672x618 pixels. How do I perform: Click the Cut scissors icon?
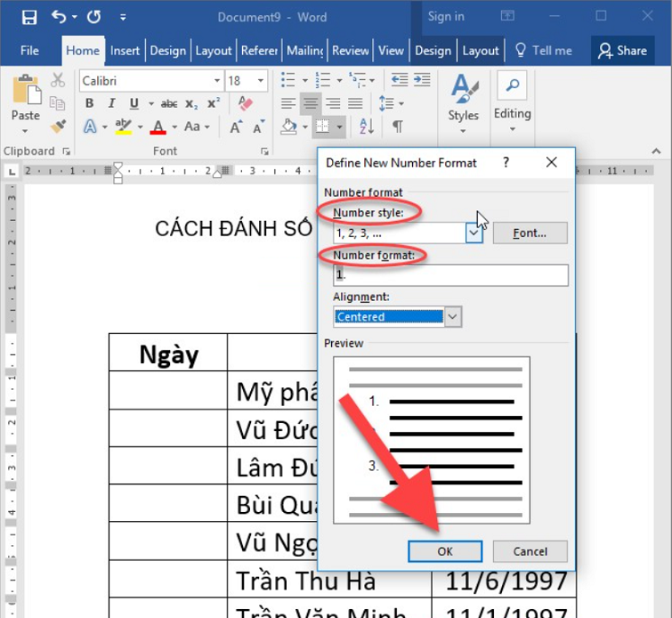pyautogui.click(x=58, y=81)
